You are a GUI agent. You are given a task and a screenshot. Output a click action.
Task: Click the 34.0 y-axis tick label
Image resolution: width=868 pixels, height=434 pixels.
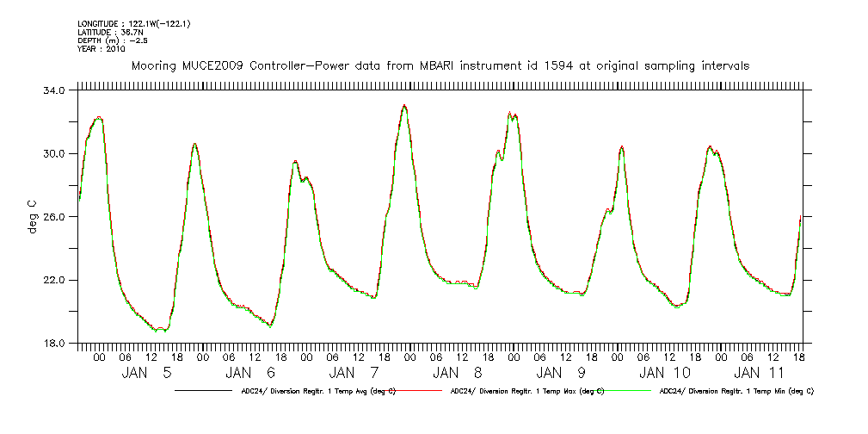click(53, 90)
